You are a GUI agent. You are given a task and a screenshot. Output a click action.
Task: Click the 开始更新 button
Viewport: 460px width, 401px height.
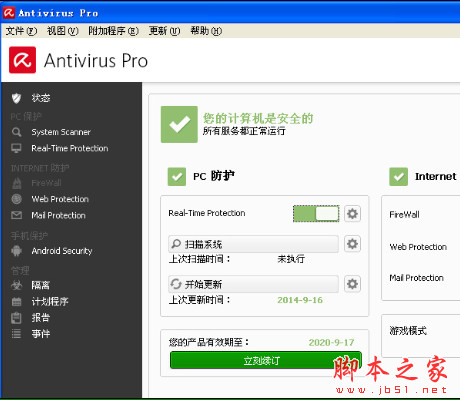point(253,284)
